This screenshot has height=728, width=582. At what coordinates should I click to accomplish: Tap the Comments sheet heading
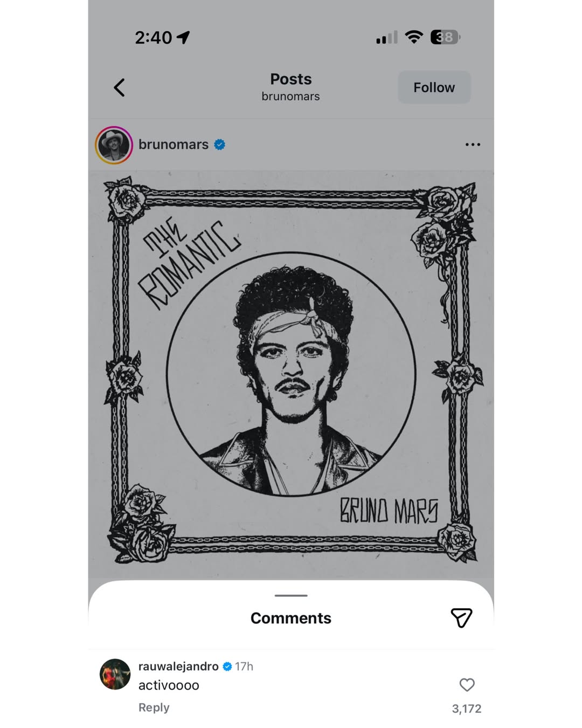pyautogui.click(x=291, y=618)
